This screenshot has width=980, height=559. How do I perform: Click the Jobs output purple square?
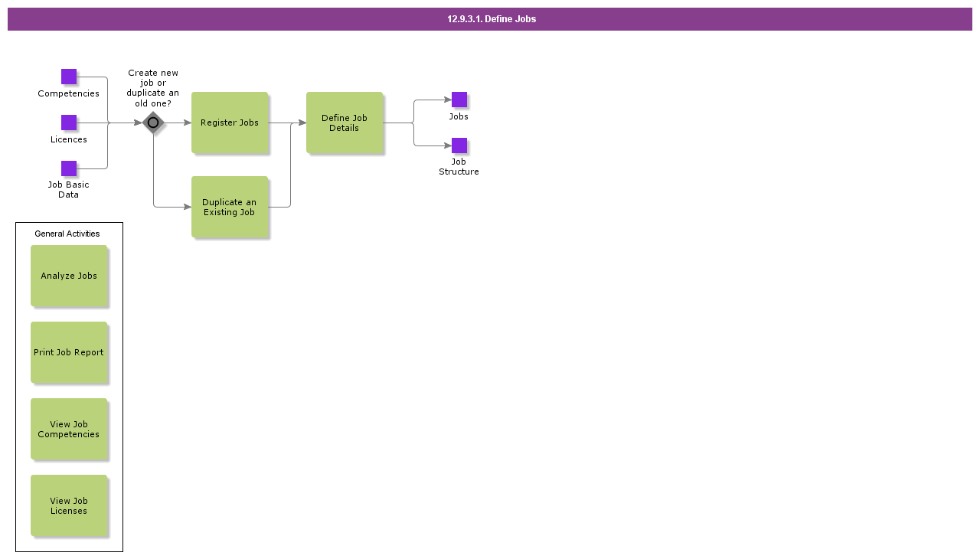pyautogui.click(x=459, y=100)
